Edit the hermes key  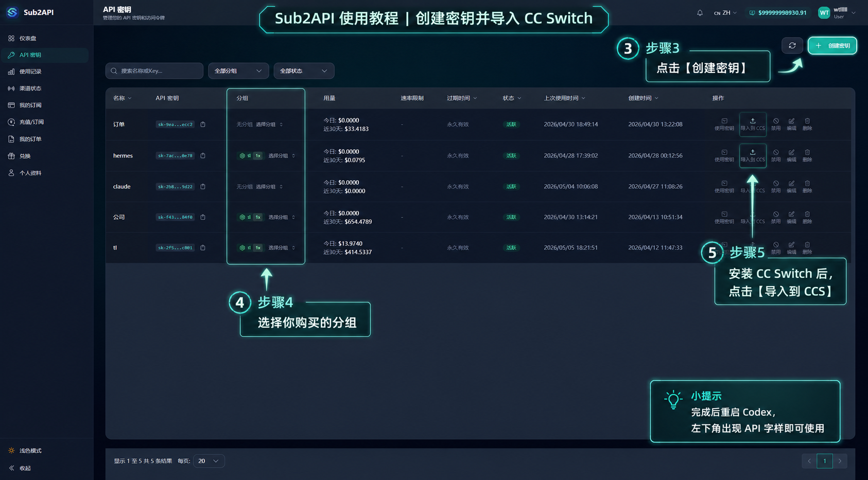(791, 156)
